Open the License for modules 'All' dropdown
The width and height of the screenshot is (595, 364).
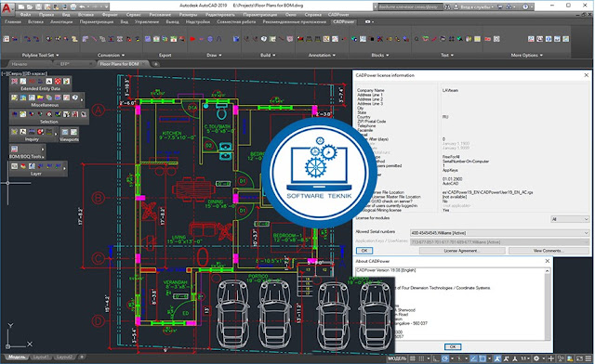(x=570, y=219)
